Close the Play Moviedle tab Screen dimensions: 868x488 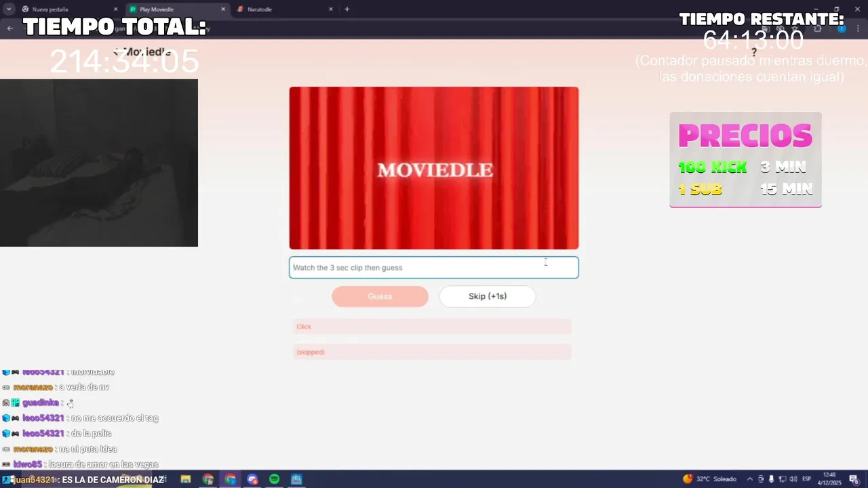223,9
